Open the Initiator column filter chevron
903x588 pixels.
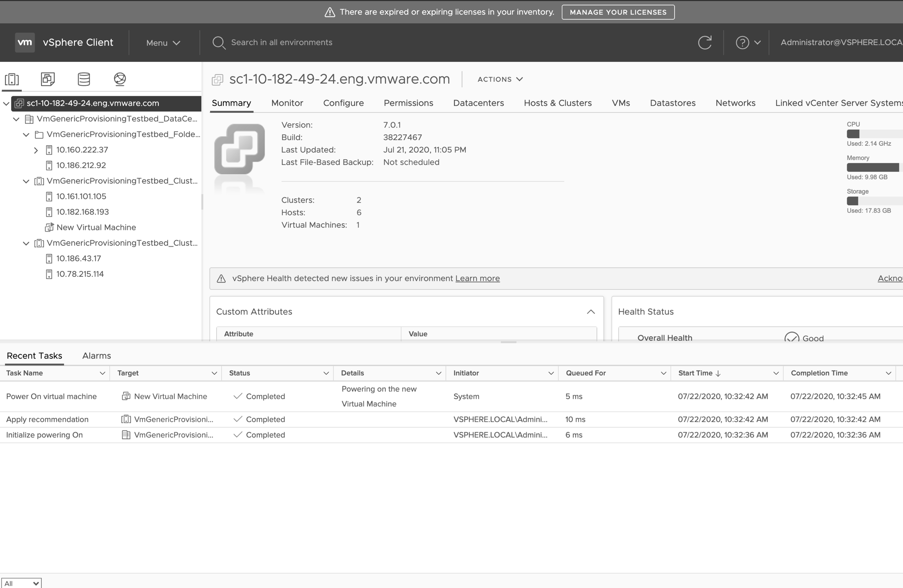pyautogui.click(x=551, y=373)
